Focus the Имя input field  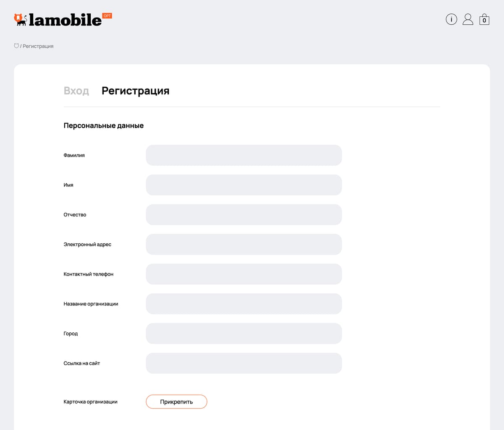pyautogui.click(x=244, y=185)
